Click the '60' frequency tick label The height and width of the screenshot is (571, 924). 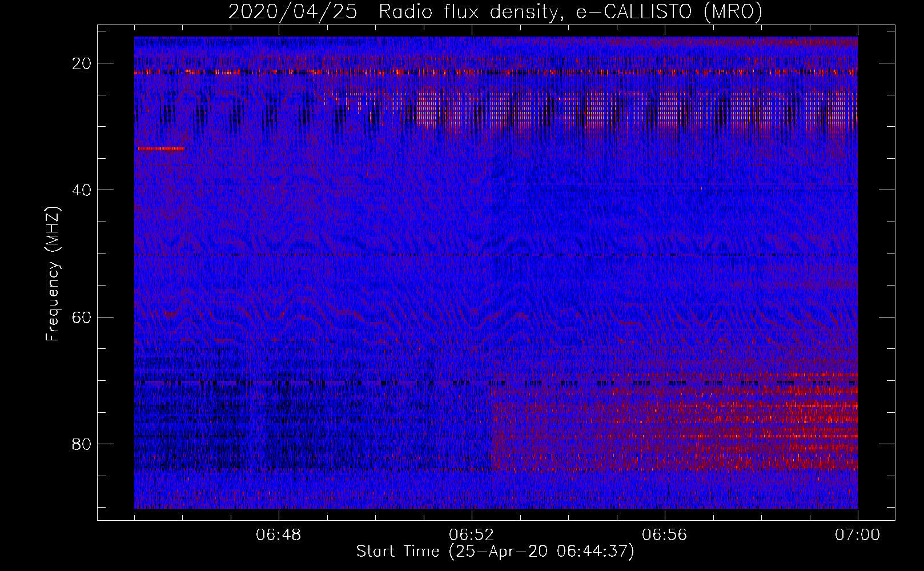click(82, 317)
